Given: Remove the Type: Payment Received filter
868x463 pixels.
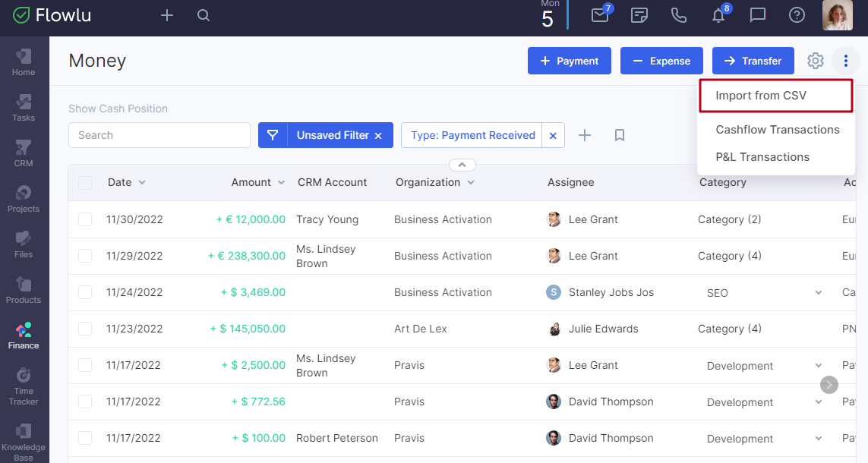Looking at the screenshot, I should tap(553, 136).
